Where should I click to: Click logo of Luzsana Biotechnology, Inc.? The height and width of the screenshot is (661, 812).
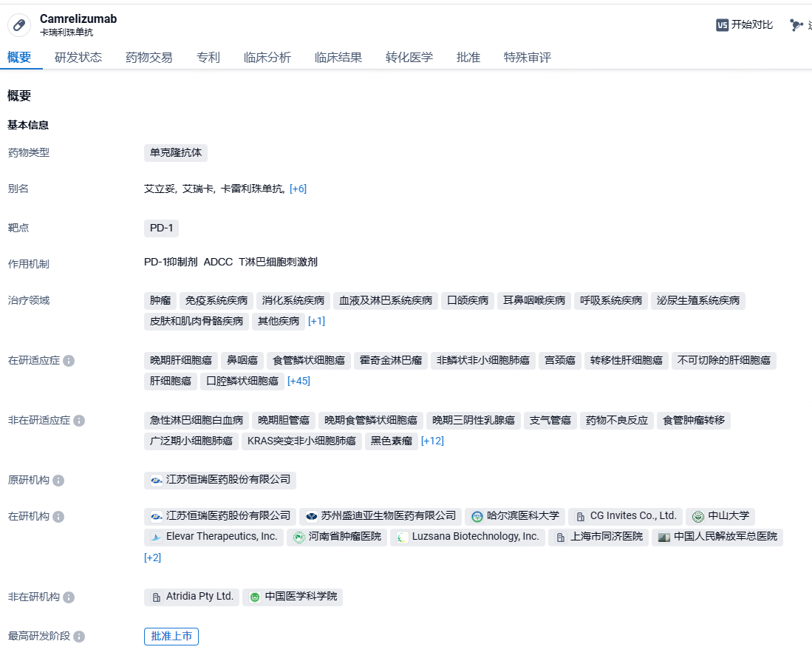[x=402, y=538]
